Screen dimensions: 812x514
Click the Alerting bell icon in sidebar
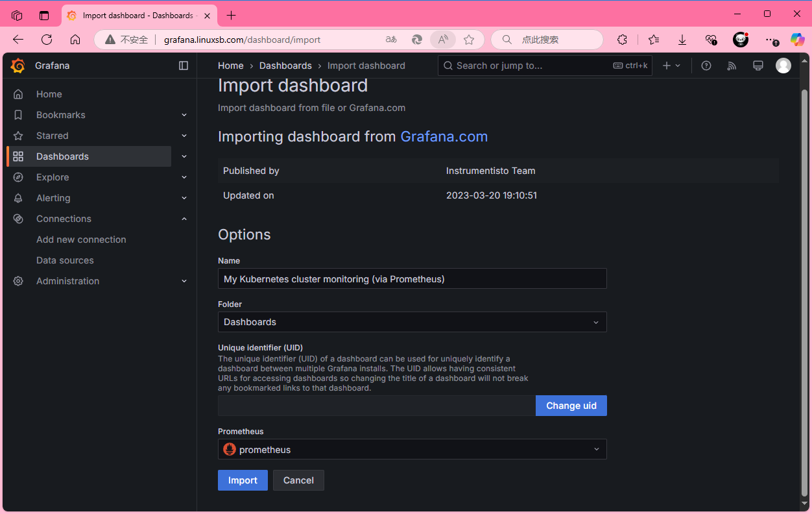tap(18, 198)
